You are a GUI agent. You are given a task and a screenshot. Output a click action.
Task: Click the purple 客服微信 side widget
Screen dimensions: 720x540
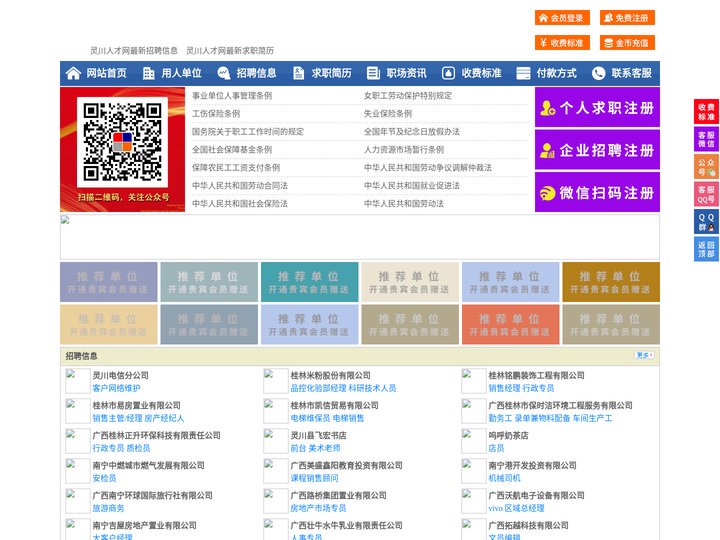(706, 139)
